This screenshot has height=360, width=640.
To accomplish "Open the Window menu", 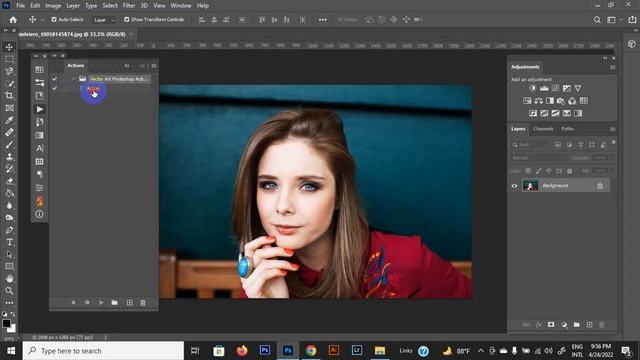I will coord(181,6).
